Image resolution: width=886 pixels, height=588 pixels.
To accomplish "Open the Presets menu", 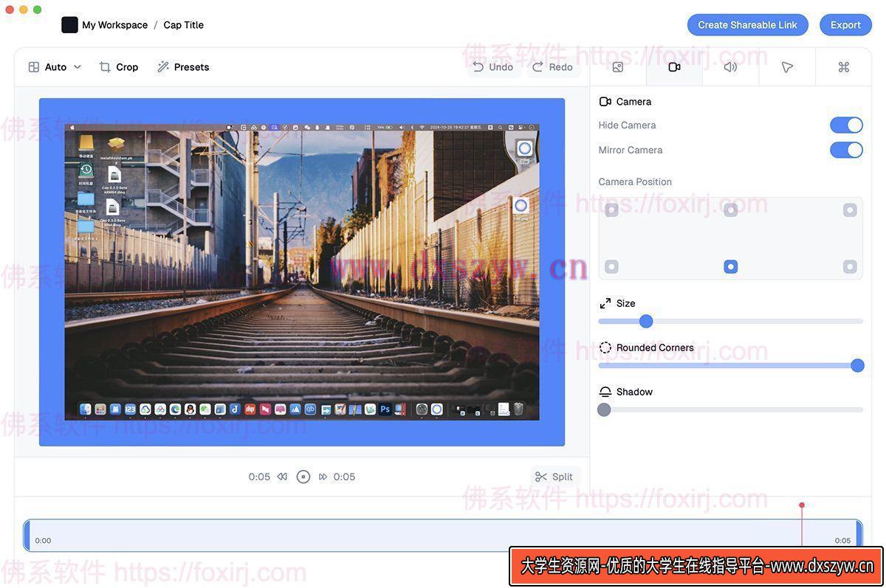I will point(183,67).
